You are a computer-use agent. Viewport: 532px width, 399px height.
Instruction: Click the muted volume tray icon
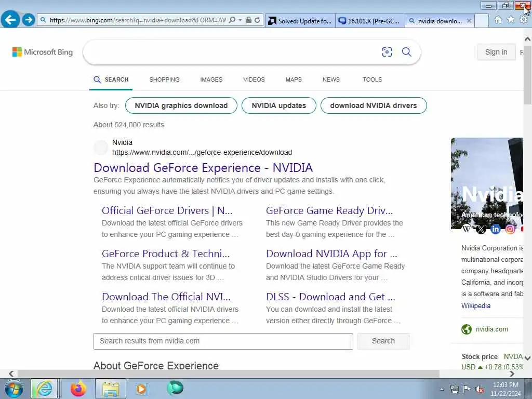(480, 389)
